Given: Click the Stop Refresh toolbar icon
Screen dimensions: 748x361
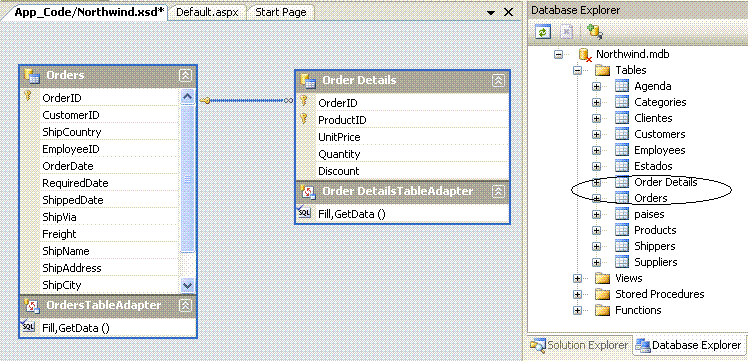Looking at the screenshot, I should (566, 32).
